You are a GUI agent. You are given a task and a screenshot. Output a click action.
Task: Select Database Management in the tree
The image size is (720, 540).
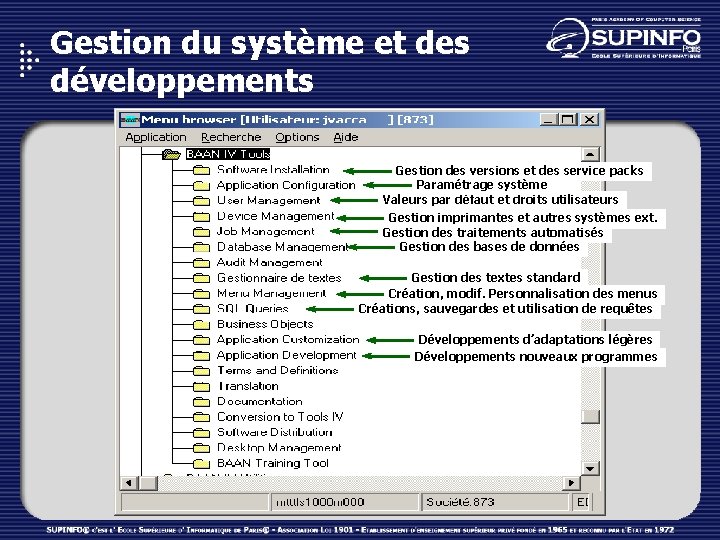tap(282, 247)
